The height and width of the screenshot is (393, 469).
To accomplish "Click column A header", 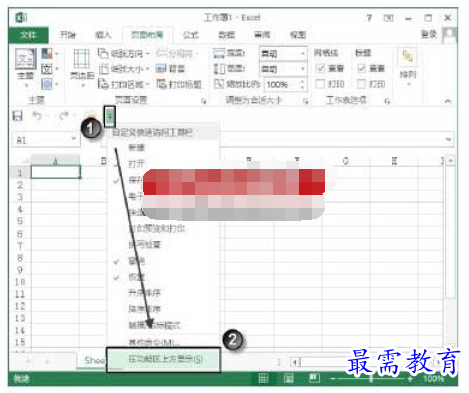I will coord(56,161).
